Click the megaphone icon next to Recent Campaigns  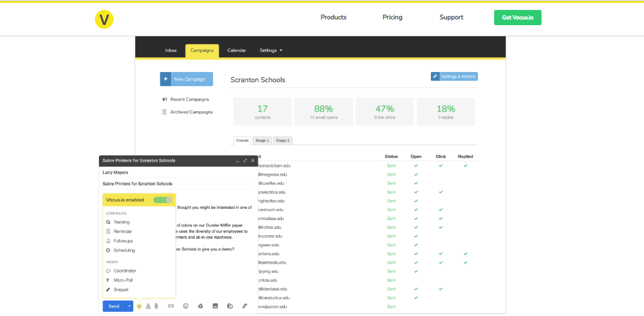pos(165,99)
